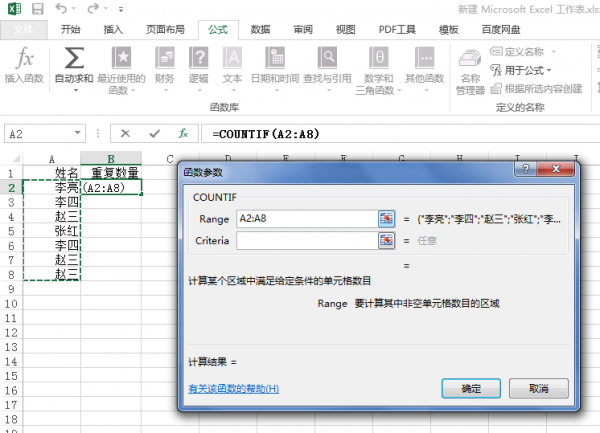600x433 pixels.
Task: Switch to the Templates (模板) tab
Action: tap(448, 29)
